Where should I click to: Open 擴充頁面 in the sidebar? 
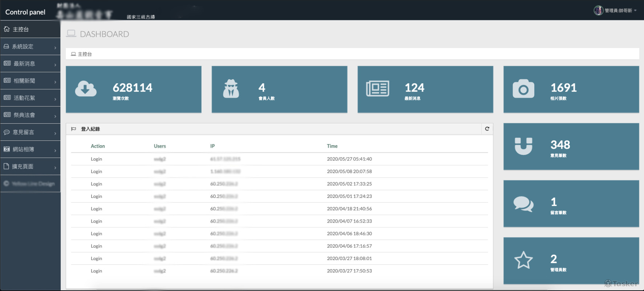tap(30, 166)
